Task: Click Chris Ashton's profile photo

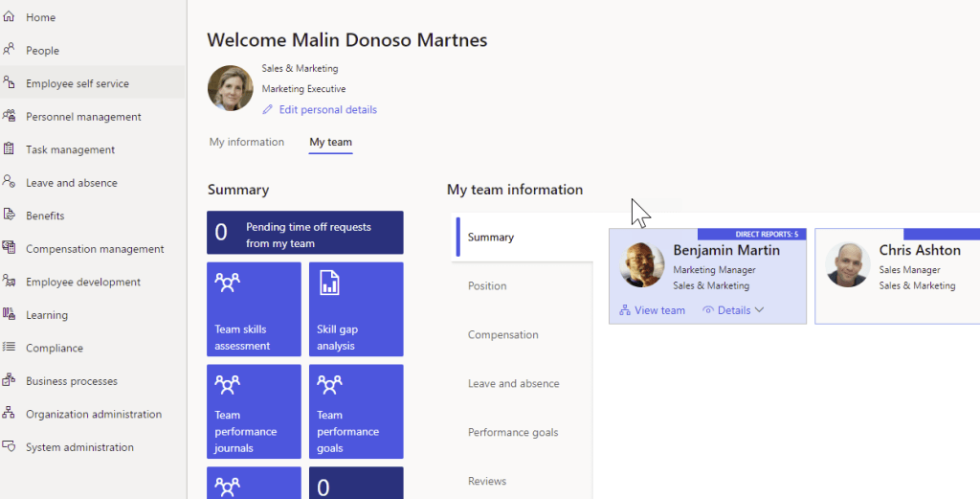Action: 847,265
